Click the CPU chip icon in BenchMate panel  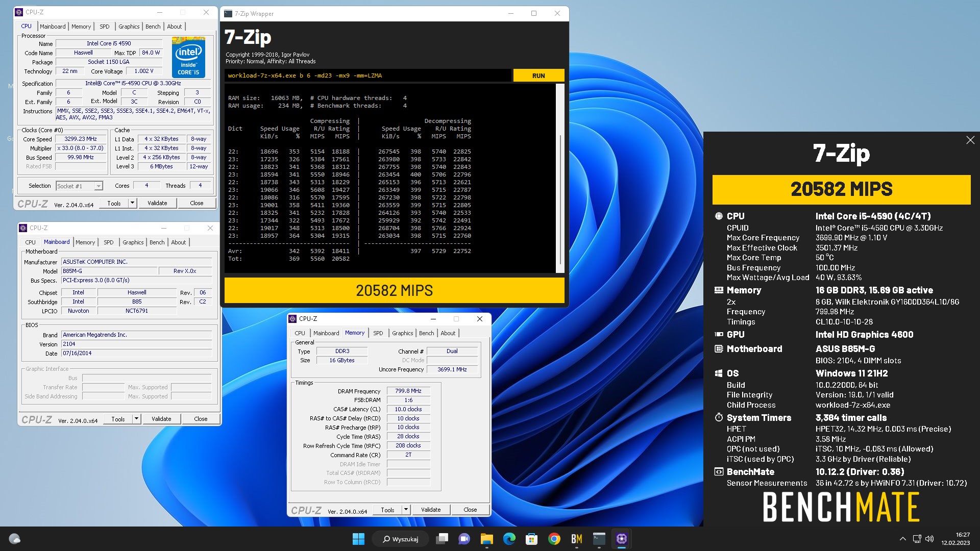tap(719, 216)
